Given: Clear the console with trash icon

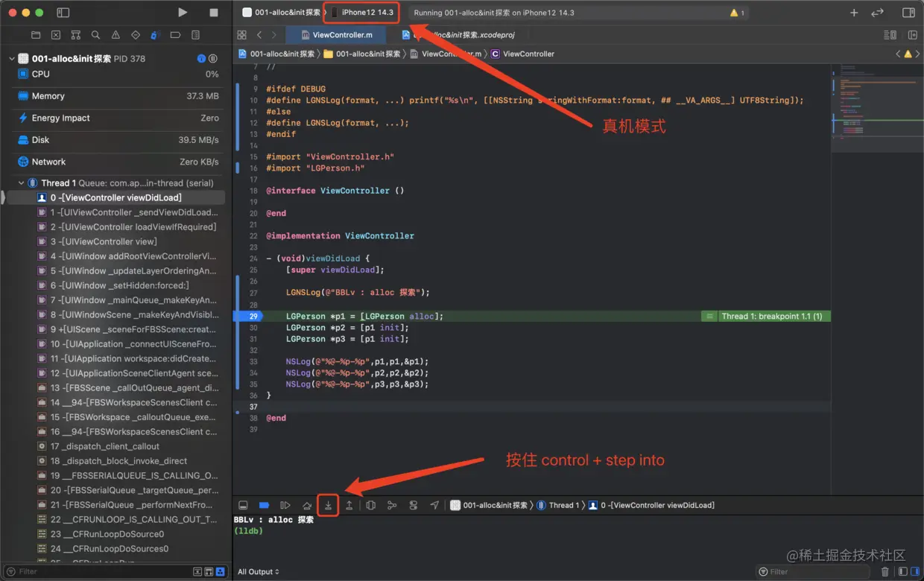Looking at the screenshot, I should pos(885,571).
